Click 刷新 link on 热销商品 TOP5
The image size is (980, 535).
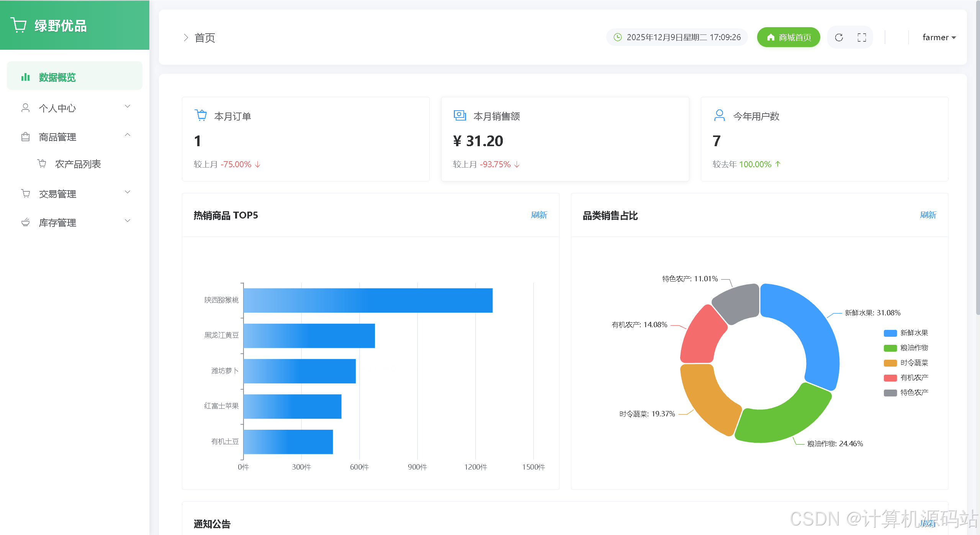pyautogui.click(x=538, y=215)
